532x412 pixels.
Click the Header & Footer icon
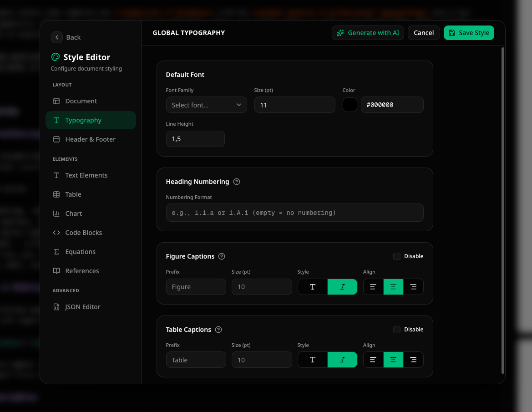click(x=56, y=139)
